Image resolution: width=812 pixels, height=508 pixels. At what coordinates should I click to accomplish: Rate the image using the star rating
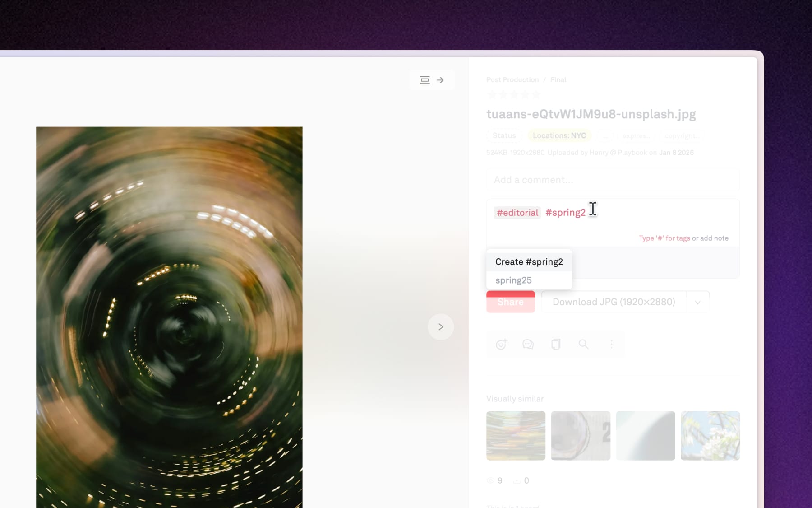[x=513, y=94]
